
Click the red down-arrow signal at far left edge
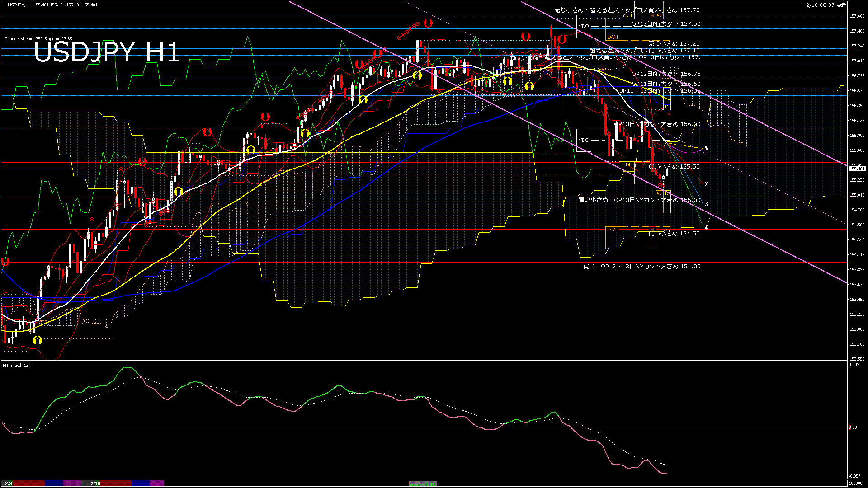(x=5, y=262)
